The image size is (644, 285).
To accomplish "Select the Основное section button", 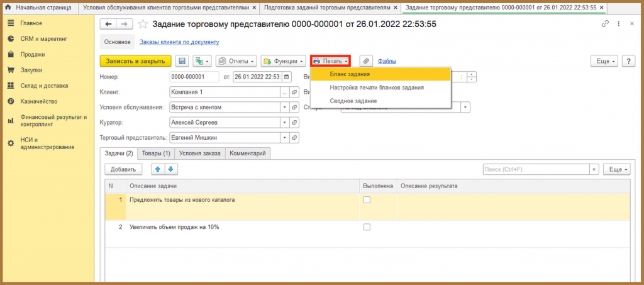I will (117, 42).
